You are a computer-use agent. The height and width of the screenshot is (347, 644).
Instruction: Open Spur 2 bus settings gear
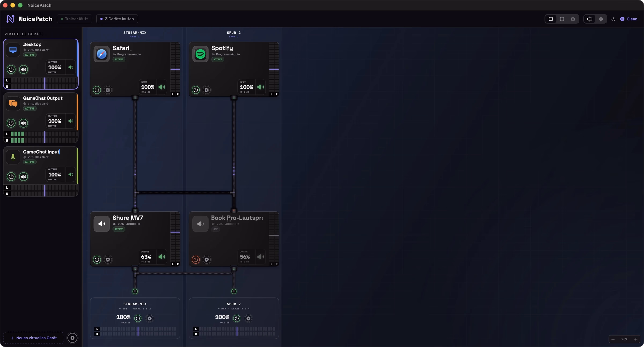click(248, 318)
